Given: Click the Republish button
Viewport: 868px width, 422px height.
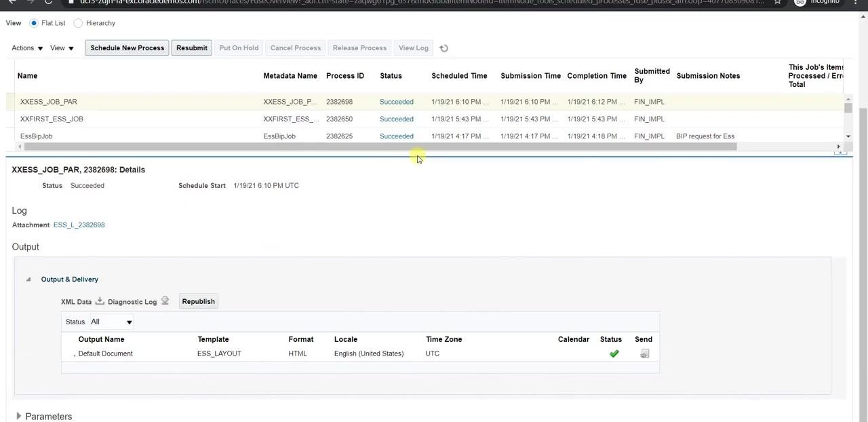Looking at the screenshot, I should (x=199, y=302).
